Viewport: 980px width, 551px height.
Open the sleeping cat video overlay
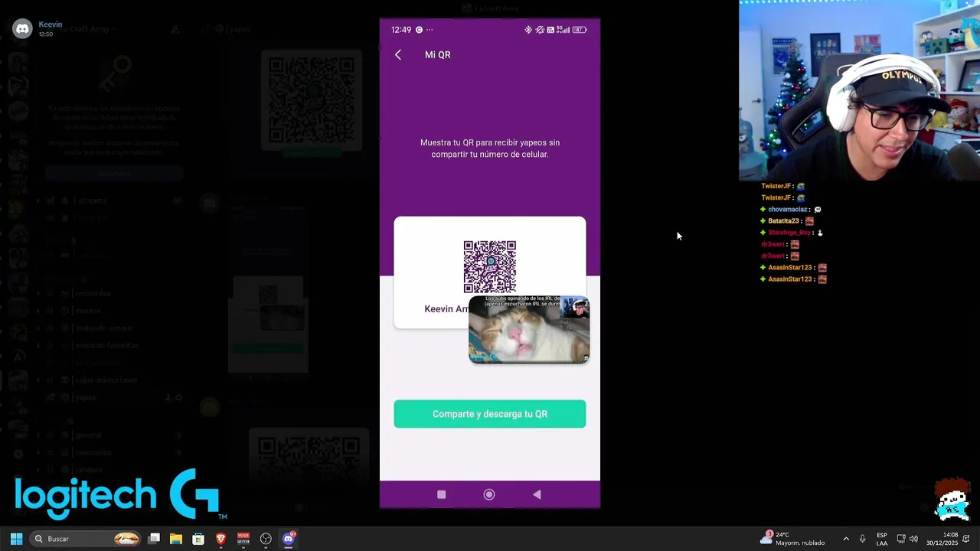coord(529,330)
